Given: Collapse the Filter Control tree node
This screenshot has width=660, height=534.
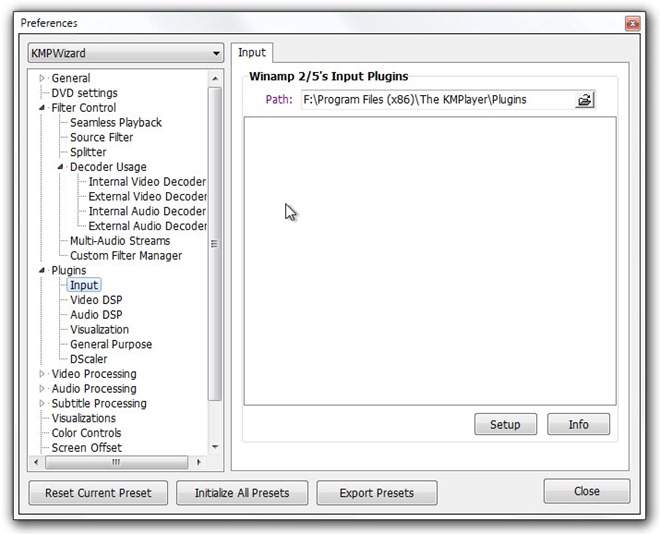Looking at the screenshot, I should click(x=42, y=108).
